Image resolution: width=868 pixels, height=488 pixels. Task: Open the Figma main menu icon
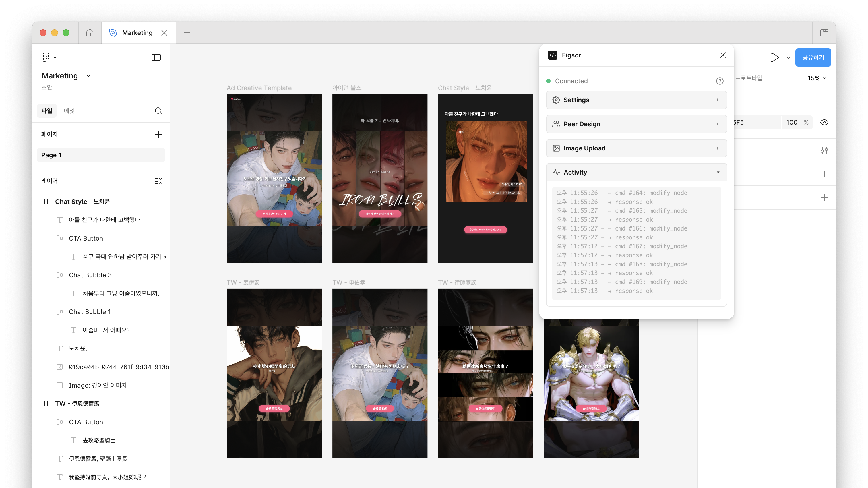(46, 57)
